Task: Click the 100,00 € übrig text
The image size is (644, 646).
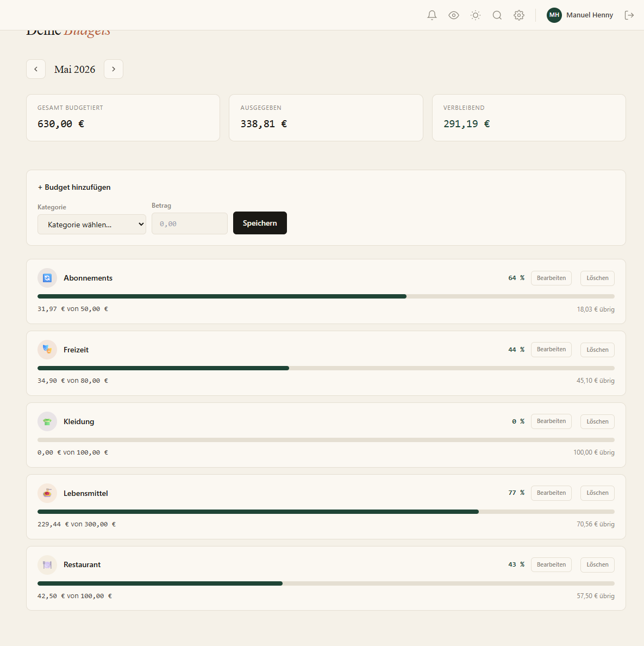Action: pos(594,452)
